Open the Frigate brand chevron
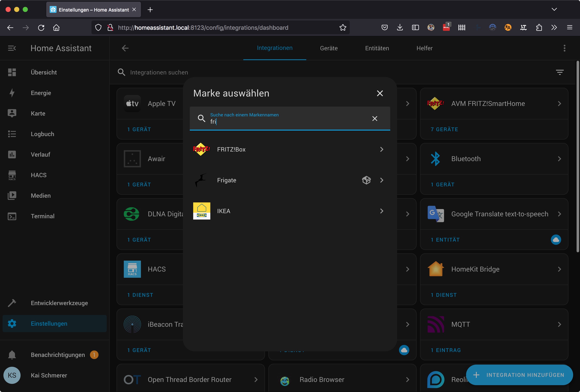Viewport: 580px width, 392px height. [381, 180]
